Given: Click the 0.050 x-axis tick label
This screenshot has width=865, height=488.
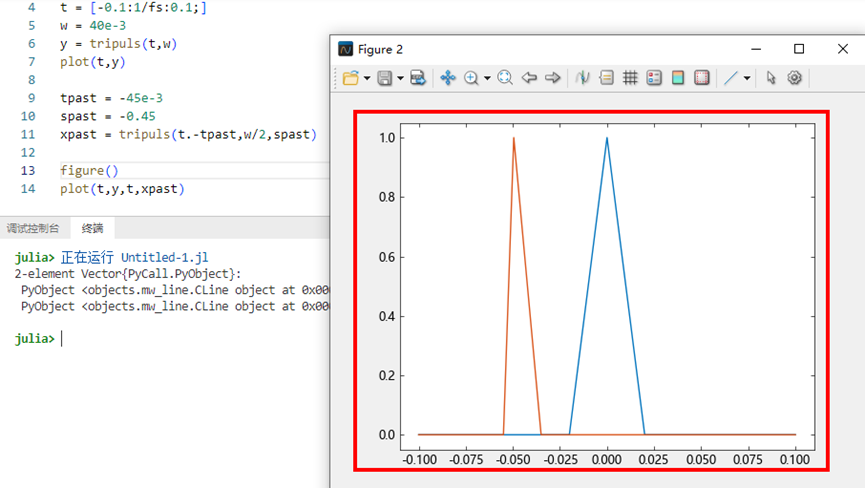Looking at the screenshot, I should pyautogui.click(x=701, y=459).
